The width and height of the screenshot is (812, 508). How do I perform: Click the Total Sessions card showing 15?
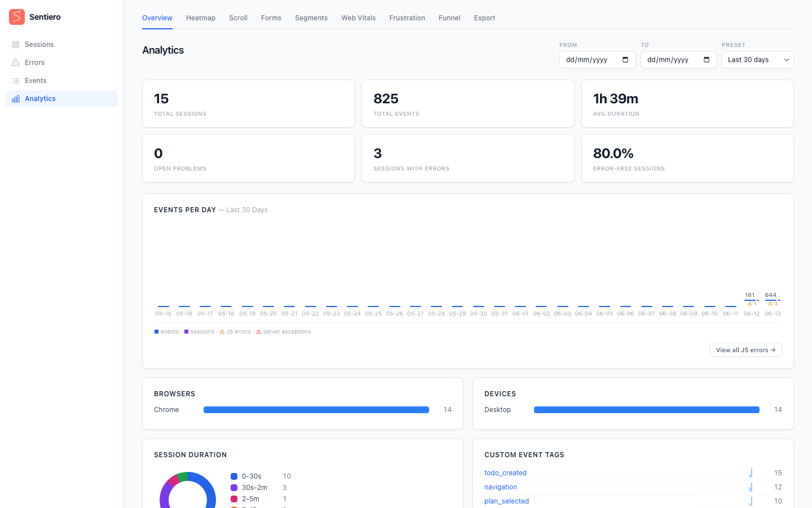(x=248, y=104)
